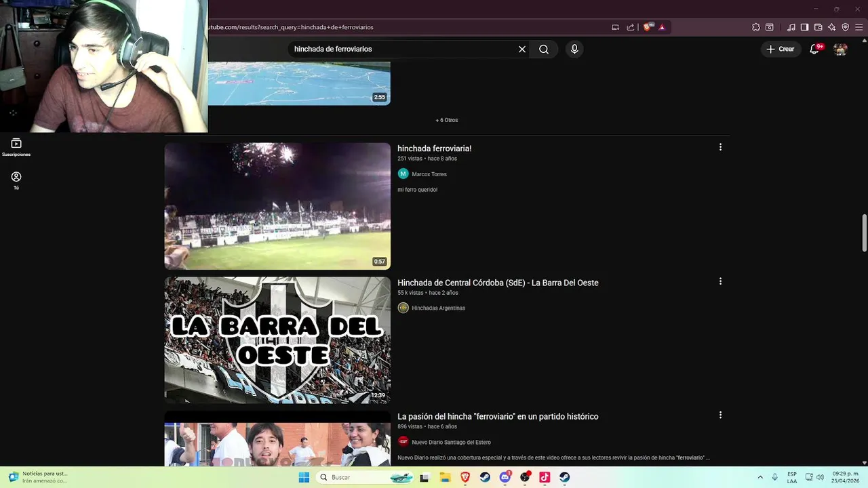Open Discord from the taskbar

(x=505, y=477)
